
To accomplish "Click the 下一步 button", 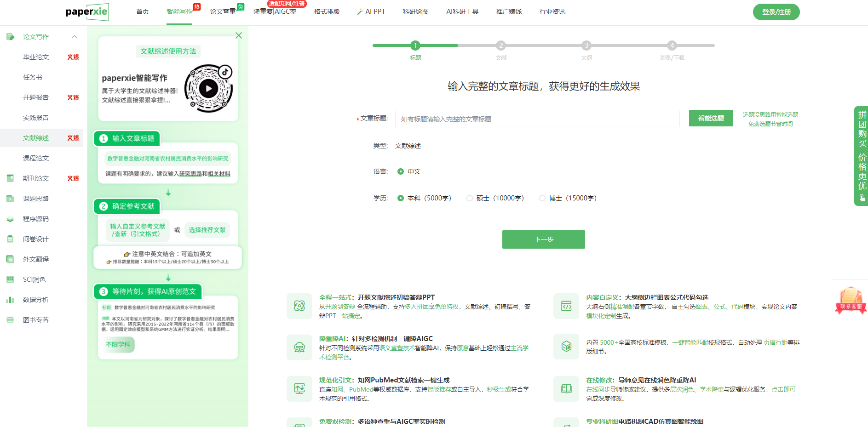I will click(543, 239).
